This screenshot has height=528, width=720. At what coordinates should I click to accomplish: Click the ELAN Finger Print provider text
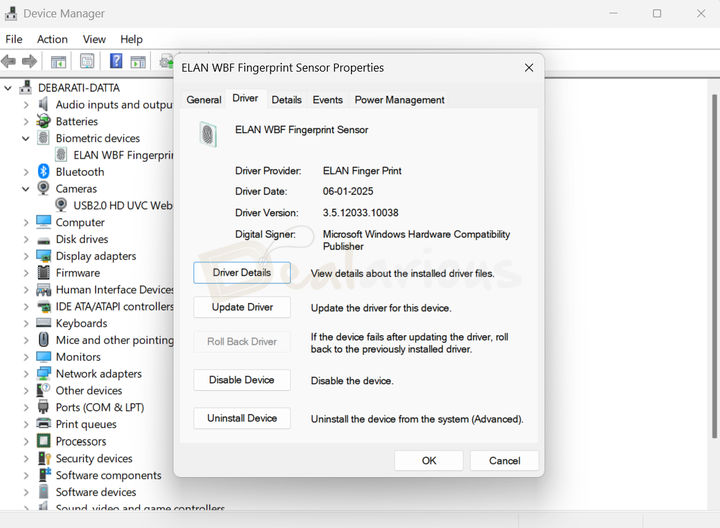[x=362, y=171]
